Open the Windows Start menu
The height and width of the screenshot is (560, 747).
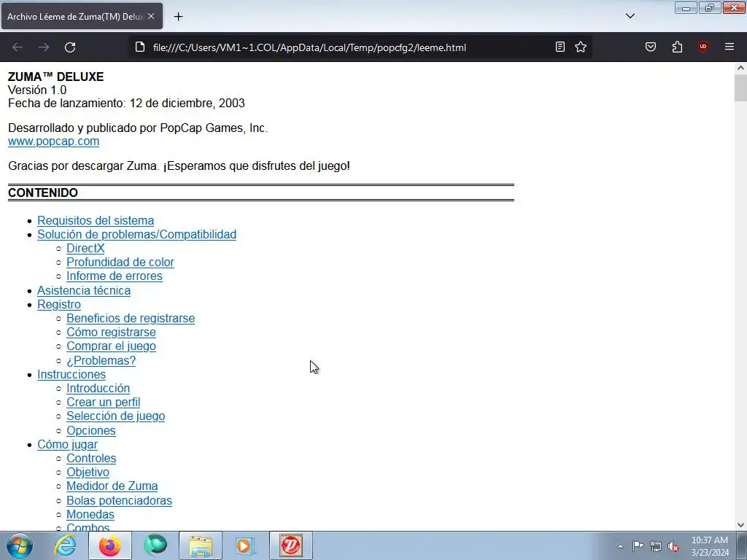pos(20,545)
